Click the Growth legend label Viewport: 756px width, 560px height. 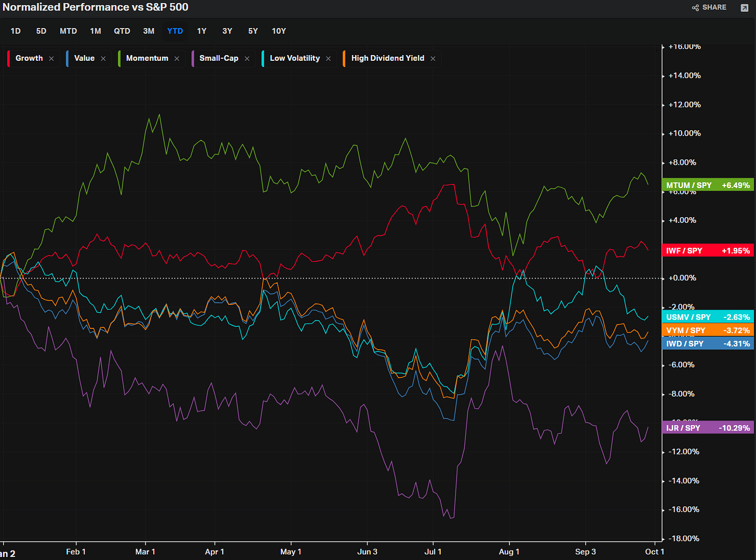click(x=29, y=58)
